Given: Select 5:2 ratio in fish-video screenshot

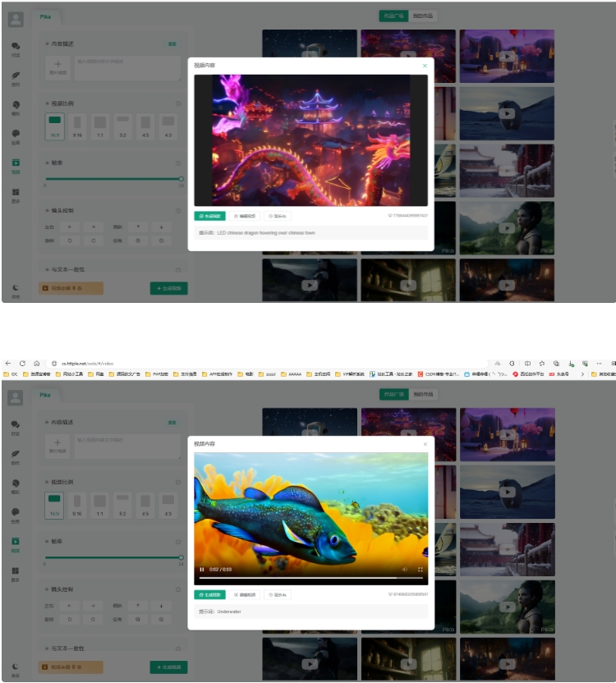Looking at the screenshot, I should point(122,506).
